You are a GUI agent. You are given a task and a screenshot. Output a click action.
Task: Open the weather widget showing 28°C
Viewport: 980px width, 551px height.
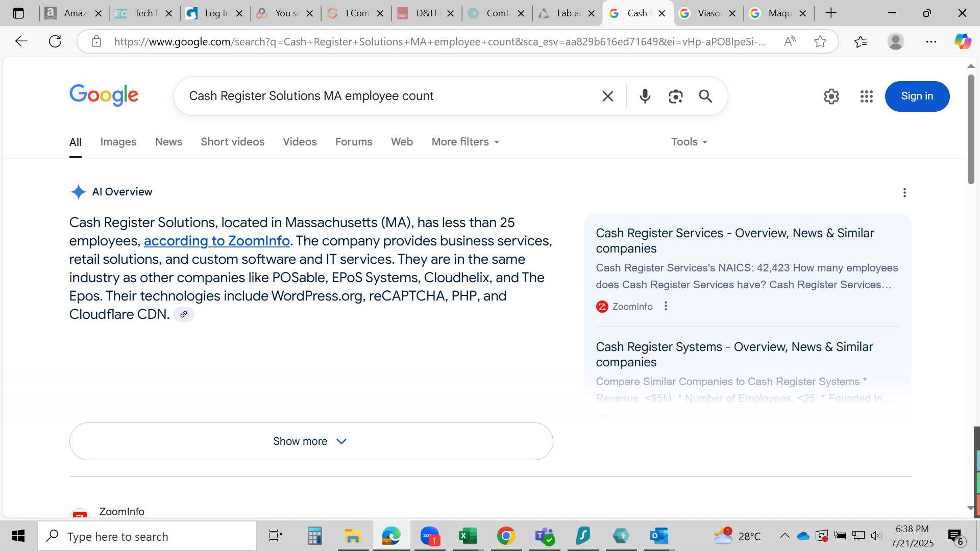tap(737, 536)
